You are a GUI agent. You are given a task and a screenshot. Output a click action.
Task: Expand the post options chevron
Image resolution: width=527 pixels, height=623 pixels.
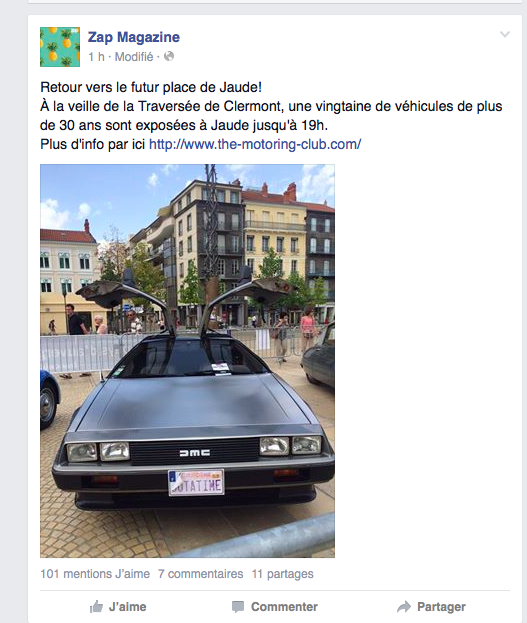505,34
